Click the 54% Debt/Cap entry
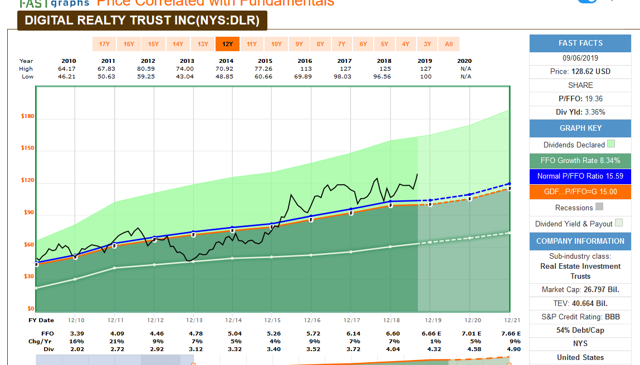The width and height of the screenshot is (640, 365). click(580, 330)
